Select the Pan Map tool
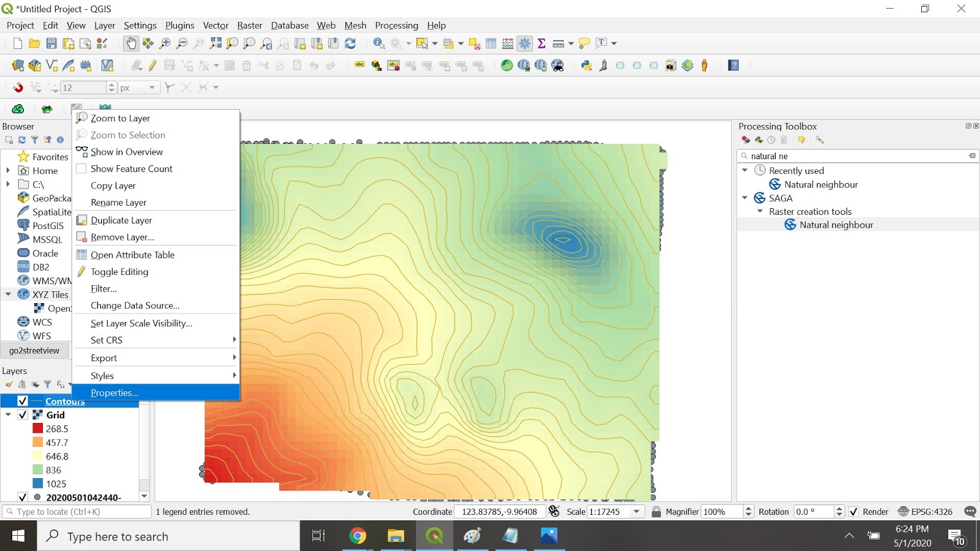Viewport: 980px width, 551px height. coord(131,43)
